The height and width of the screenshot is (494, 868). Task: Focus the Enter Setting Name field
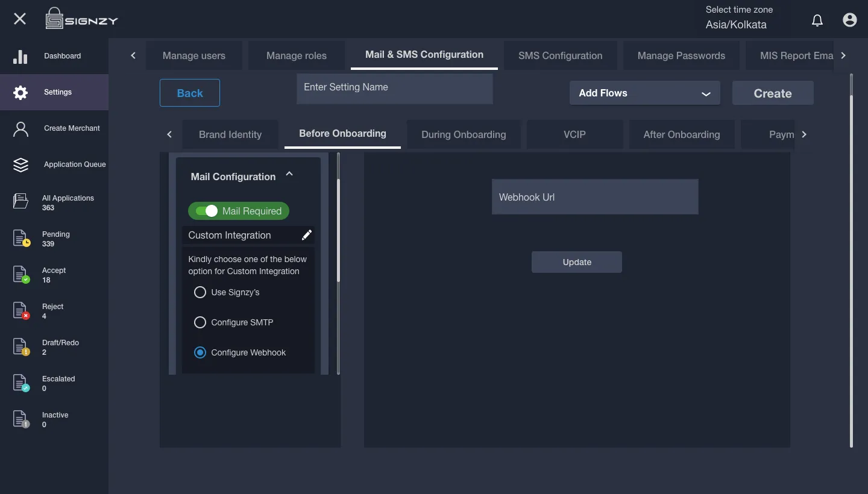[395, 89]
